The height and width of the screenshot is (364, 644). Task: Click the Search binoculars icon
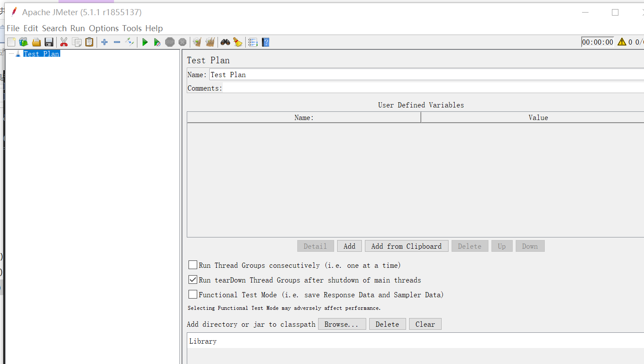point(225,42)
